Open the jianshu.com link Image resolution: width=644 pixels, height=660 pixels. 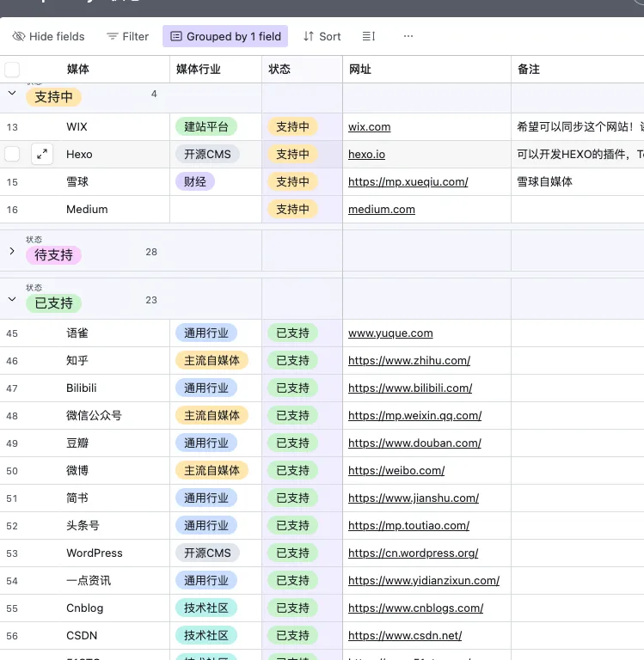click(414, 498)
